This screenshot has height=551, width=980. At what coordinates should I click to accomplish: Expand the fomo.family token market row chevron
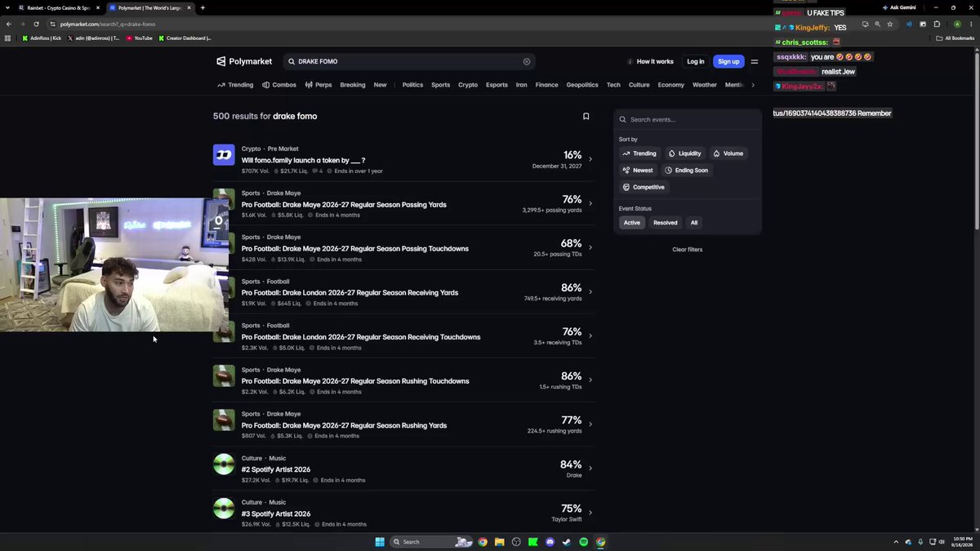click(x=590, y=159)
